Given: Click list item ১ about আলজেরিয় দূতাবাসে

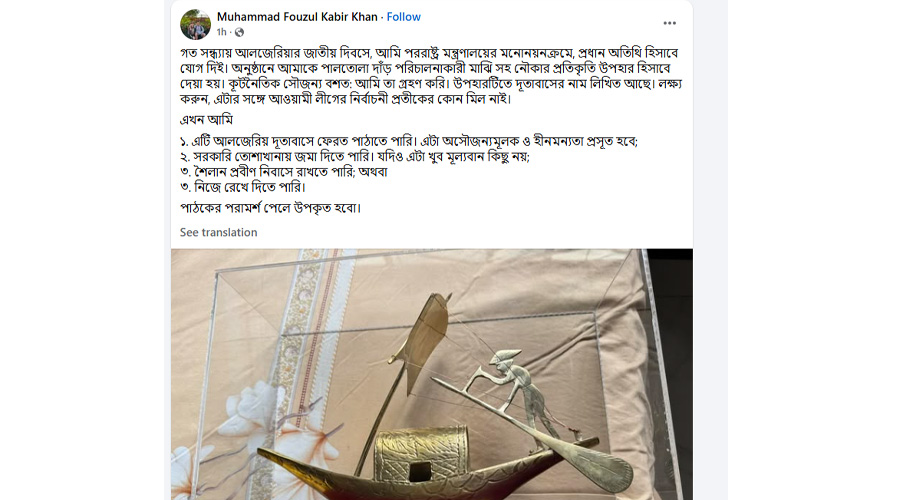Looking at the screenshot, I should pyautogui.click(x=409, y=141).
